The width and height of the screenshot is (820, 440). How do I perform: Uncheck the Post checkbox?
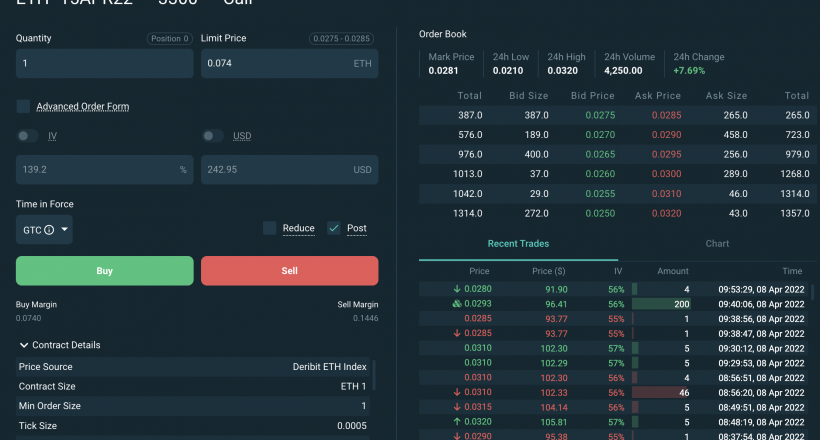(x=334, y=228)
